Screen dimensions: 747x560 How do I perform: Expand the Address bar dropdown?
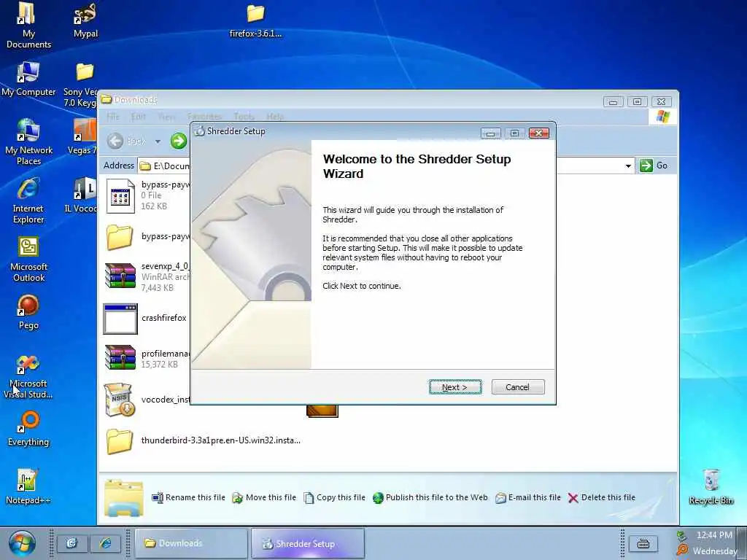click(x=628, y=166)
